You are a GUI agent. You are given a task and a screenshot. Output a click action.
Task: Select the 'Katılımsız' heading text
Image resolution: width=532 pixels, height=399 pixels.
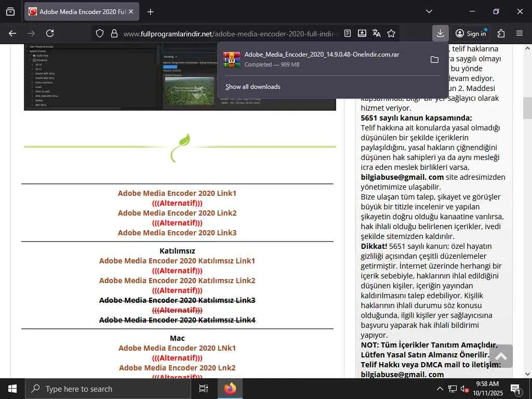177,251
